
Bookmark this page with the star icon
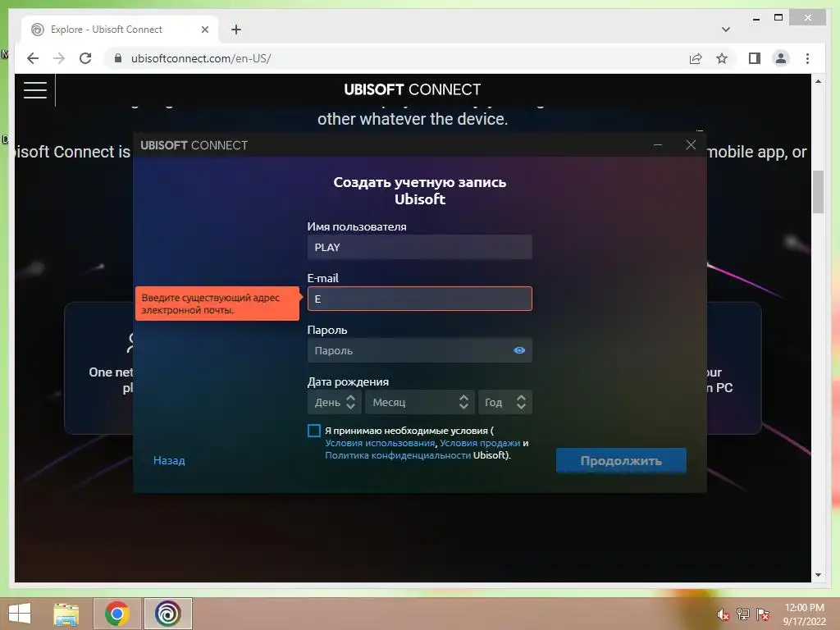coord(722,58)
